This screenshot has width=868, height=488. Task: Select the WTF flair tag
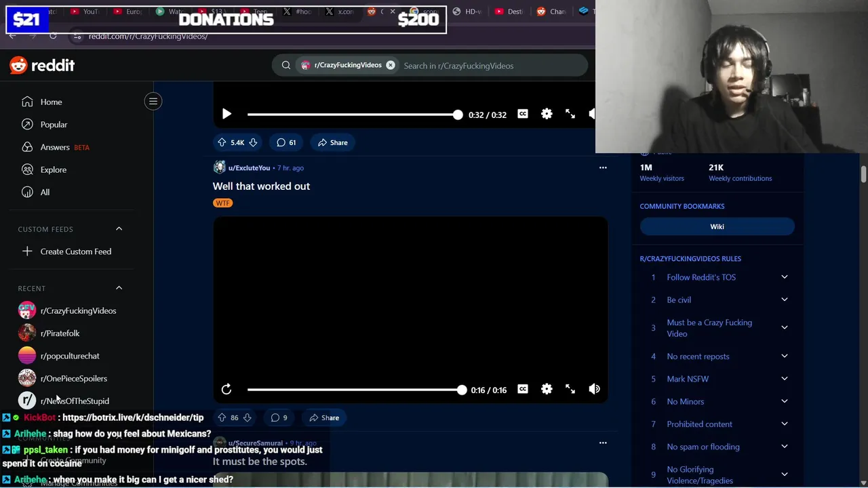[x=222, y=203]
